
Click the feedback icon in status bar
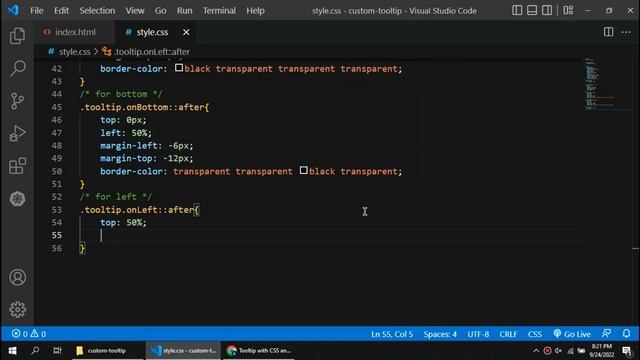pyautogui.click(x=607, y=334)
